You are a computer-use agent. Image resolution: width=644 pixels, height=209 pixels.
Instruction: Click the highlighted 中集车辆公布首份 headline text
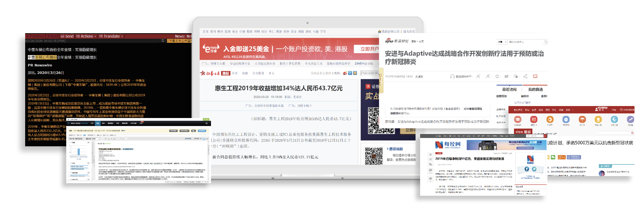[x=42, y=57]
